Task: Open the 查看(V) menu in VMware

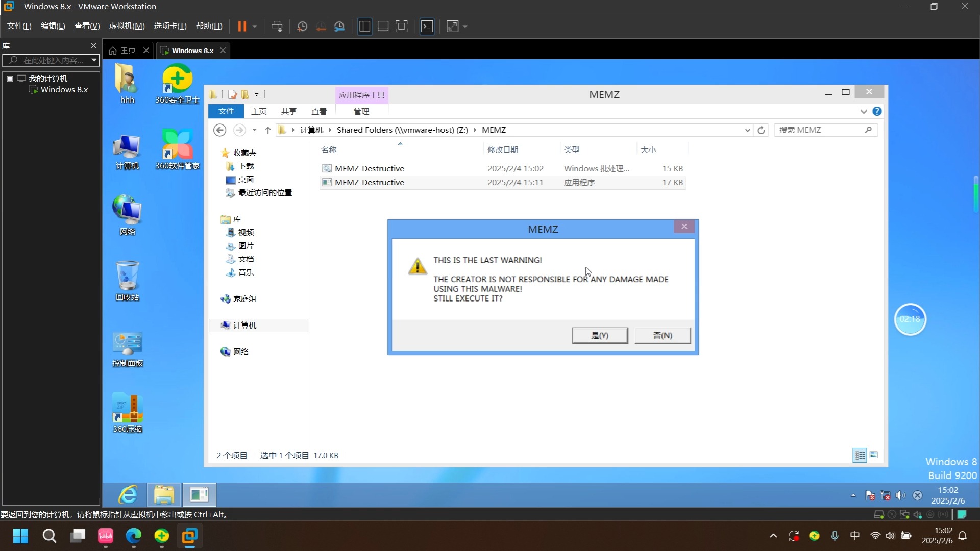Action: click(x=87, y=26)
